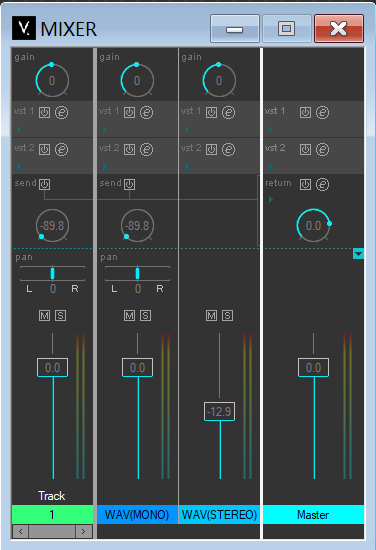The width and height of the screenshot is (376, 550).
Task: Select the Master channel label
Action: click(x=314, y=515)
